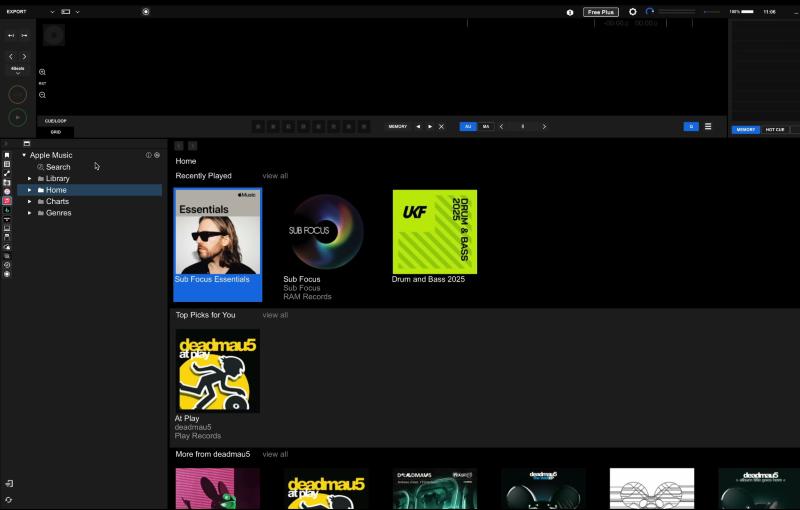Go to next memory cue arrow
Viewport: 800px width, 510px height.
(x=430, y=126)
